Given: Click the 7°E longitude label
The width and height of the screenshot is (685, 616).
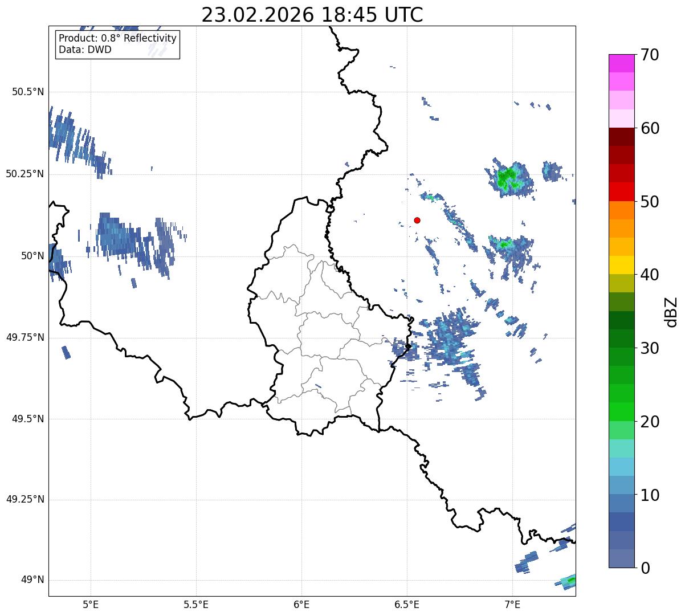Looking at the screenshot, I should tap(512, 604).
